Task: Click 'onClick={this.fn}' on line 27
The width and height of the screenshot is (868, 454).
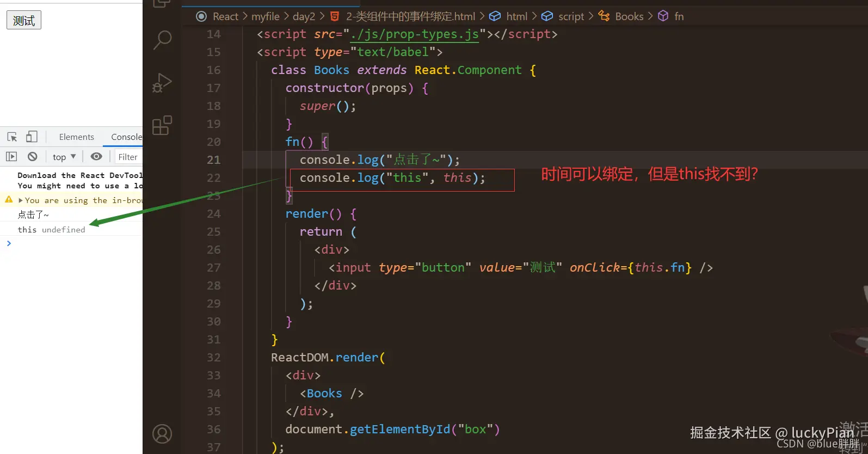Action: pos(631,268)
